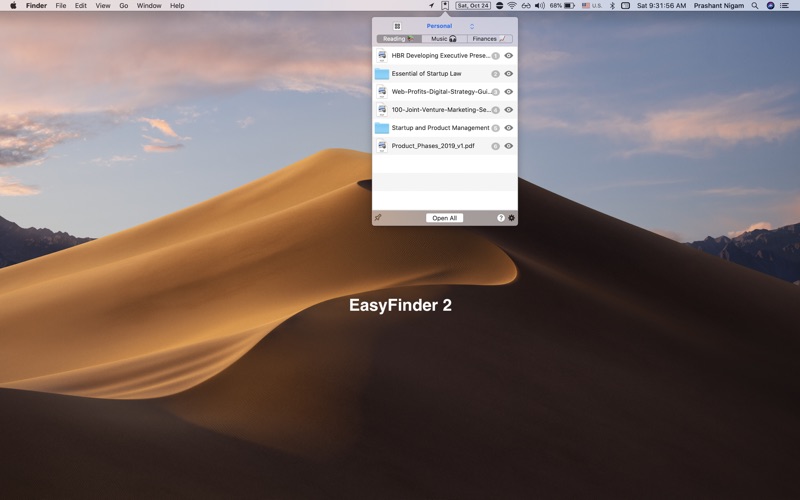
Task: Click the EasyFinder bookmark icon in menu bar
Action: coord(445,6)
